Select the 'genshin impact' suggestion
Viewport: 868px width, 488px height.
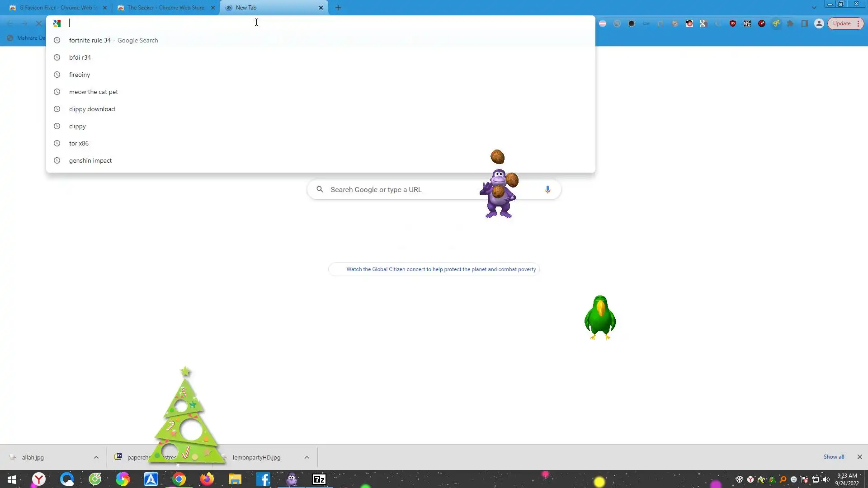pos(90,160)
